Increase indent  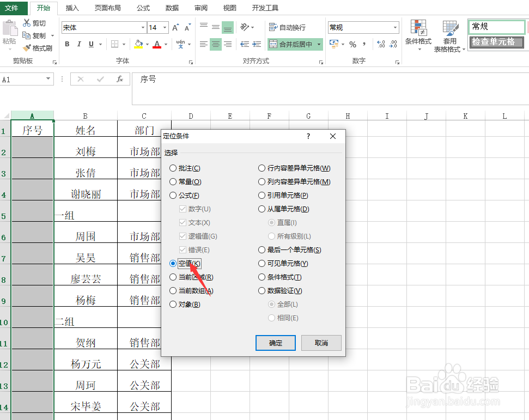pos(257,44)
